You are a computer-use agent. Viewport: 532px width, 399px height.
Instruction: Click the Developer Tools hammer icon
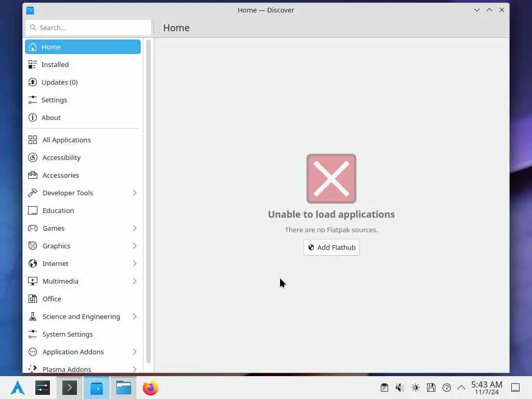[x=33, y=193]
